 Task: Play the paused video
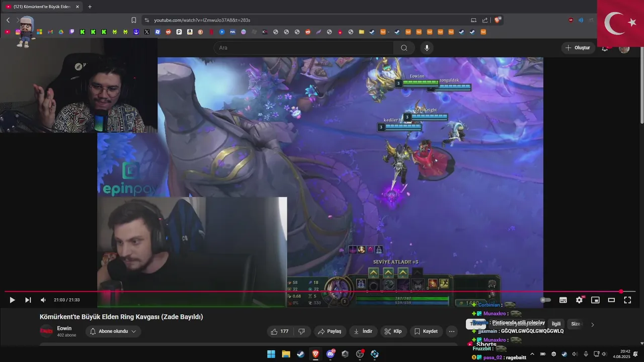12,300
